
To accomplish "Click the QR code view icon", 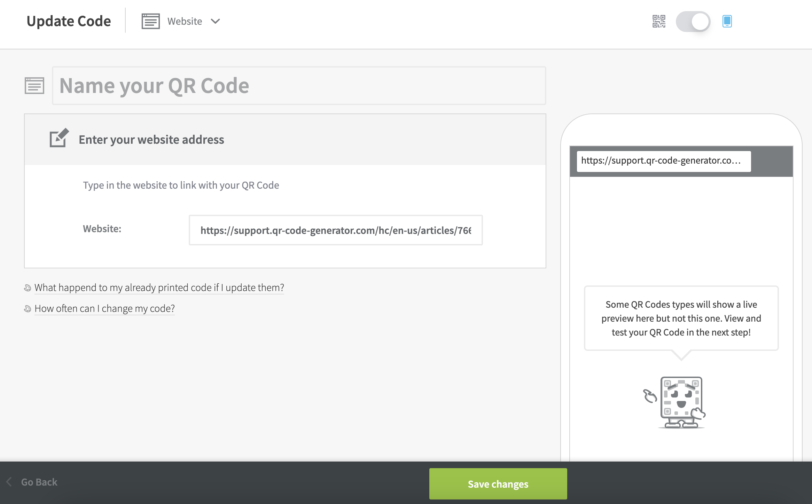I will [x=659, y=21].
